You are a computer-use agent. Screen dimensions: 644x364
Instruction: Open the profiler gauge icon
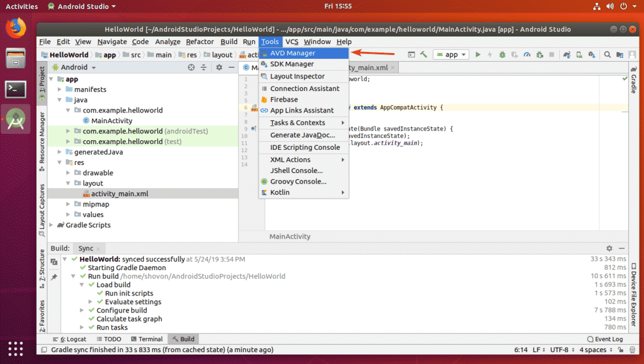tap(527, 54)
